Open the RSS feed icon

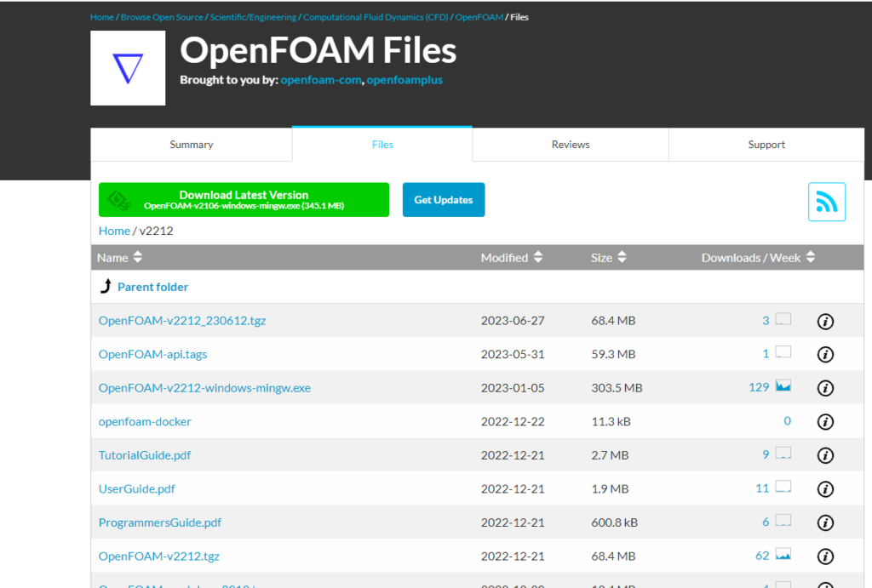[826, 202]
